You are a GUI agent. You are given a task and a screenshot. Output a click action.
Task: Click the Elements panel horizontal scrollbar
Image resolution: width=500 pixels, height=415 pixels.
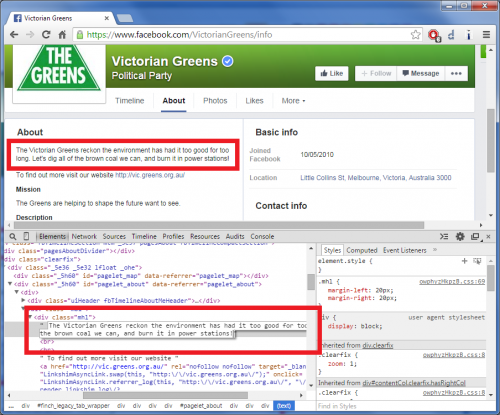pos(165,395)
